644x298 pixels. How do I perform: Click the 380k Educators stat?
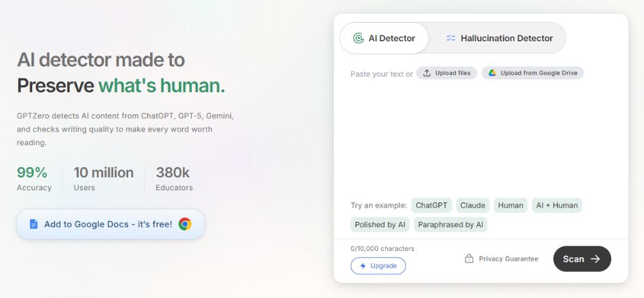point(174,179)
